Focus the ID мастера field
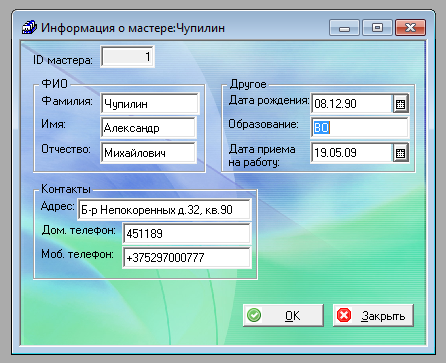Screen dimensions: 446x363 (x=127, y=57)
